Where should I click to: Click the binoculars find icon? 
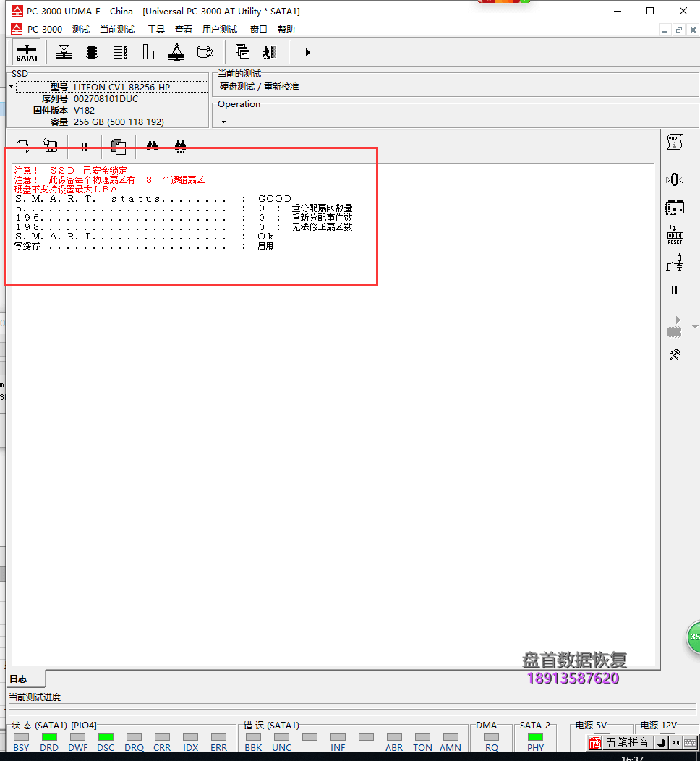coord(153,145)
